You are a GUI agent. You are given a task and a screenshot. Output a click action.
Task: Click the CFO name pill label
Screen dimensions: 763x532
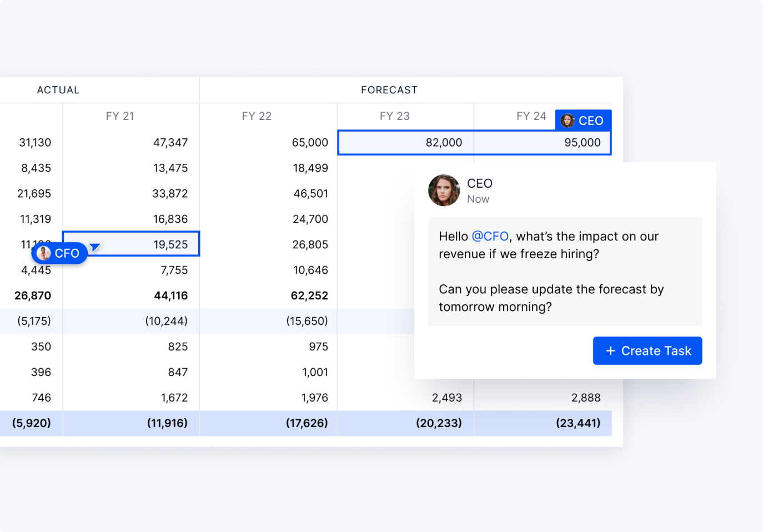pos(67,253)
